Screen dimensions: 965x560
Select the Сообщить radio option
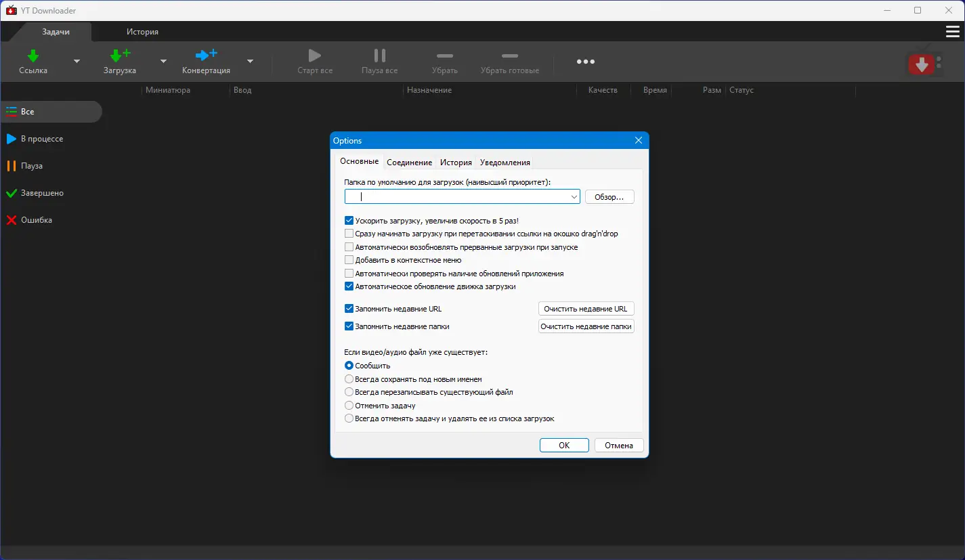tap(349, 366)
